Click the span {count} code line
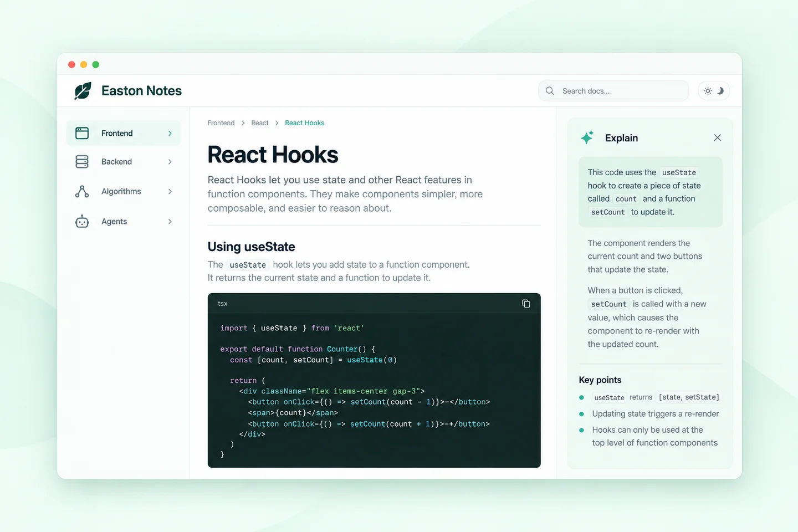 pyautogui.click(x=293, y=413)
